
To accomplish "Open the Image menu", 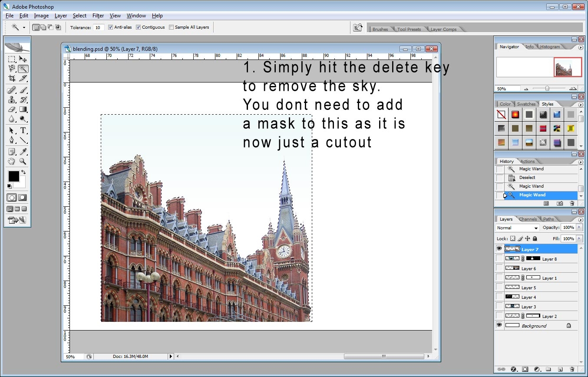I will click(41, 16).
